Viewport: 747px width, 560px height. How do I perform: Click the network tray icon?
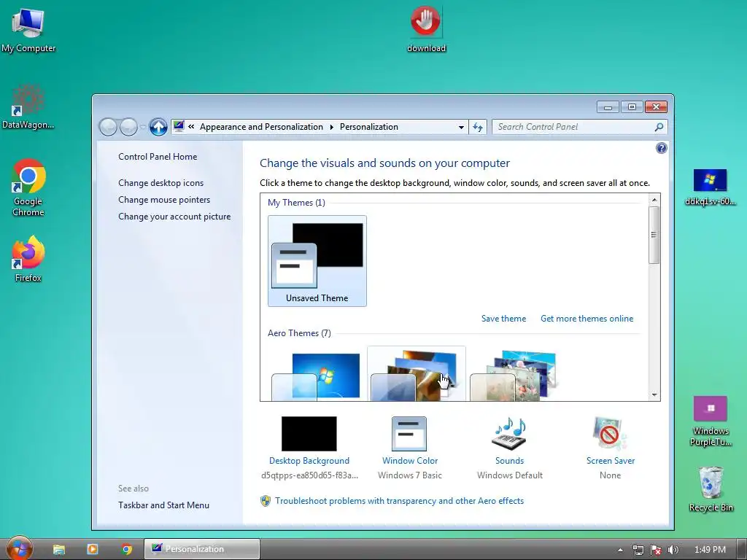click(x=638, y=550)
